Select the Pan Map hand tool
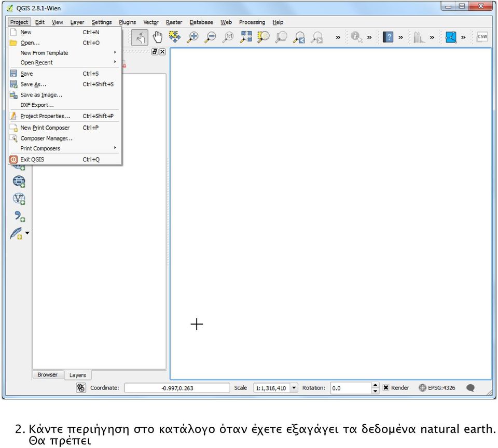The width and height of the screenshot is (498, 448). 157,37
